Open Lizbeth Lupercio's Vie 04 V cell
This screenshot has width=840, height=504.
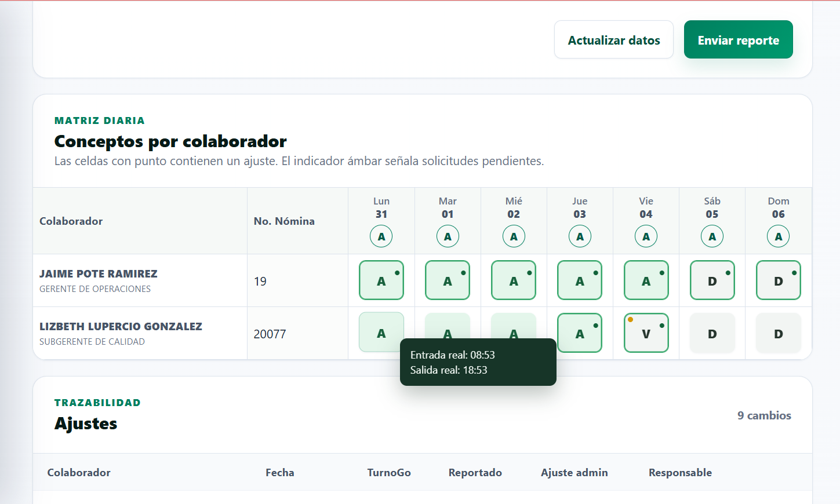tap(646, 333)
